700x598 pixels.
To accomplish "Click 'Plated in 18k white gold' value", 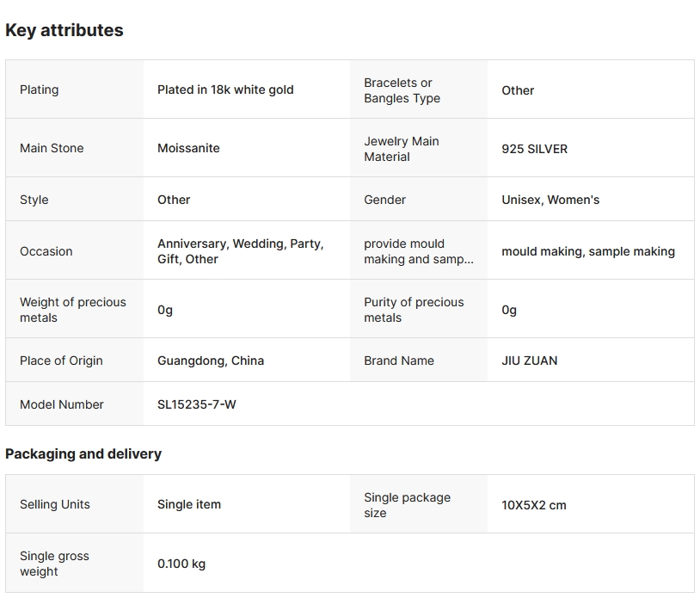I will [x=225, y=89].
